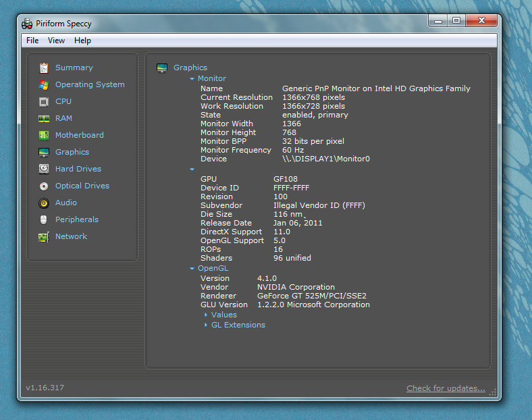This screenshot has height=420, width=532.
Task: Open the View menu
Action: coord(56,41)
